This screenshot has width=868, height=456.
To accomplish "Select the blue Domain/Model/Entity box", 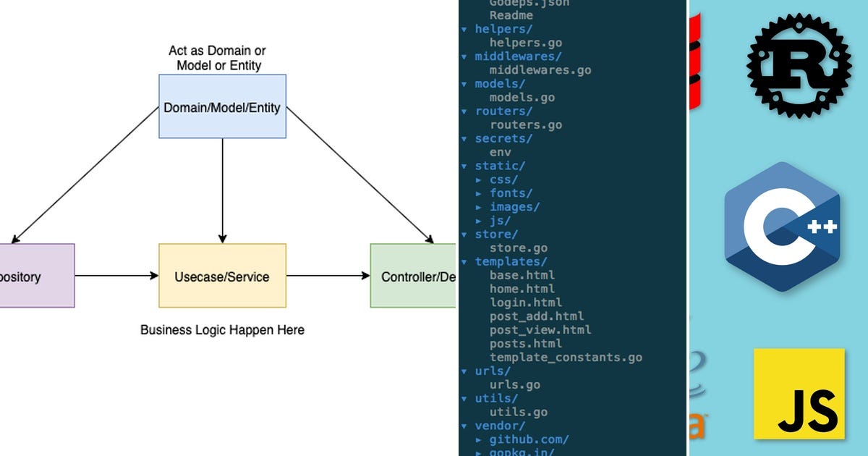I will pos(222,106).
